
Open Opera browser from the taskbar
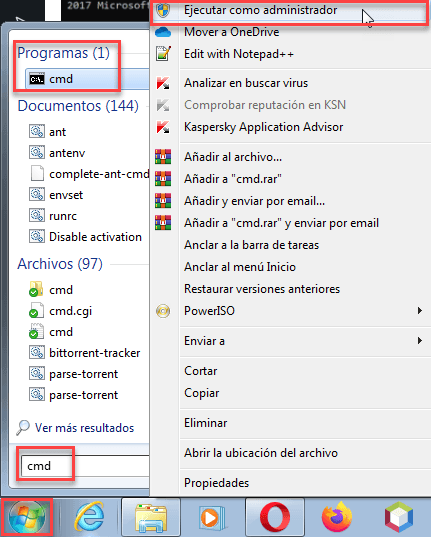[275, 517]
